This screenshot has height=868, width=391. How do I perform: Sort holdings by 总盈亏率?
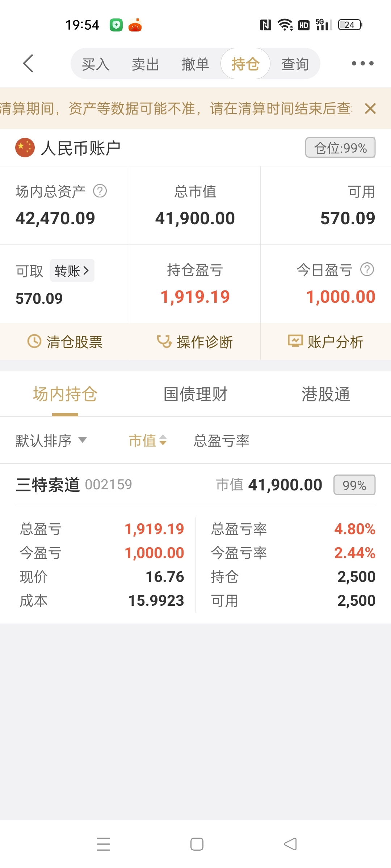click(222, 441)
